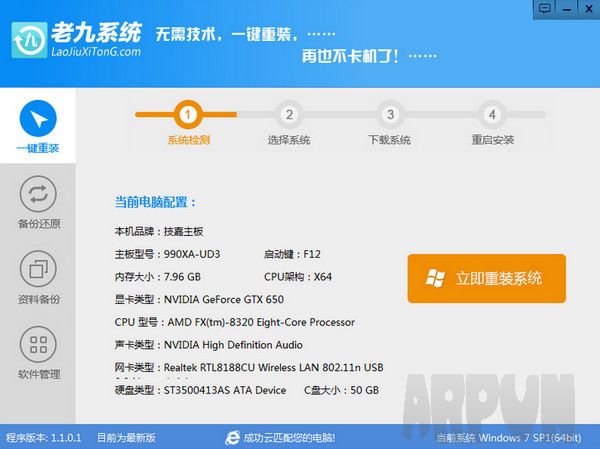The width and height of the screenshot is (600, 449).
Task: Click the 当前电脑配置 heading
Action: (155, 202)
